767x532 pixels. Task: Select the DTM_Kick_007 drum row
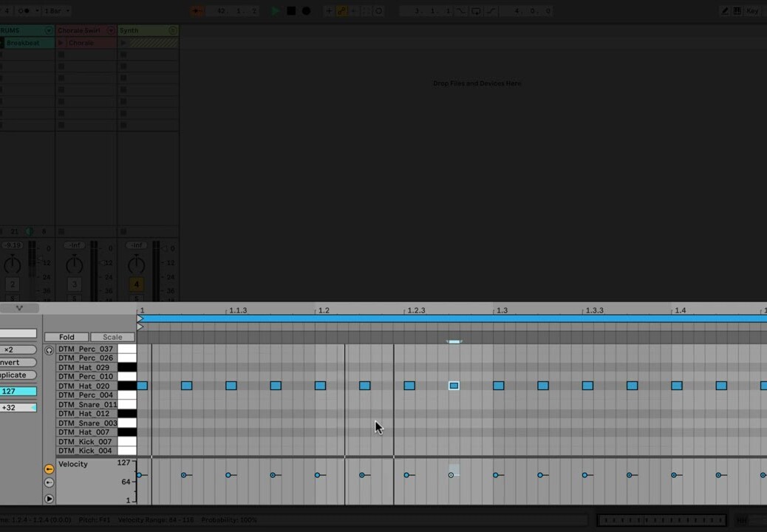tap(86, 442)
